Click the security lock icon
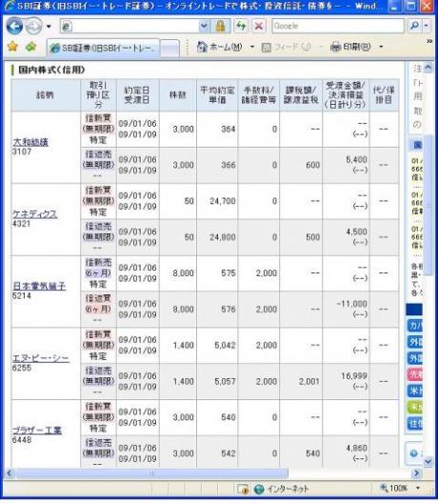 (x=221, y=26)
